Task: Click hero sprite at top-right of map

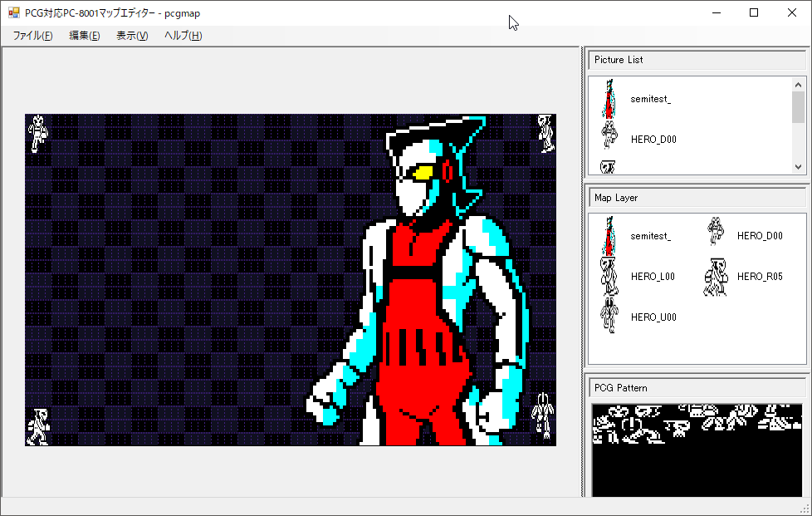Action: pyautogui.click(x=545, y=134)
